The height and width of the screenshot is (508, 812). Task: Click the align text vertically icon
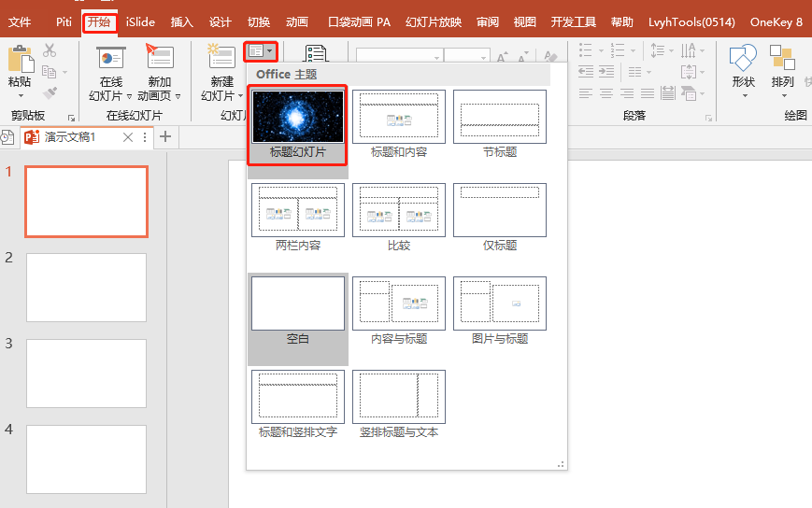pos(689,71)
